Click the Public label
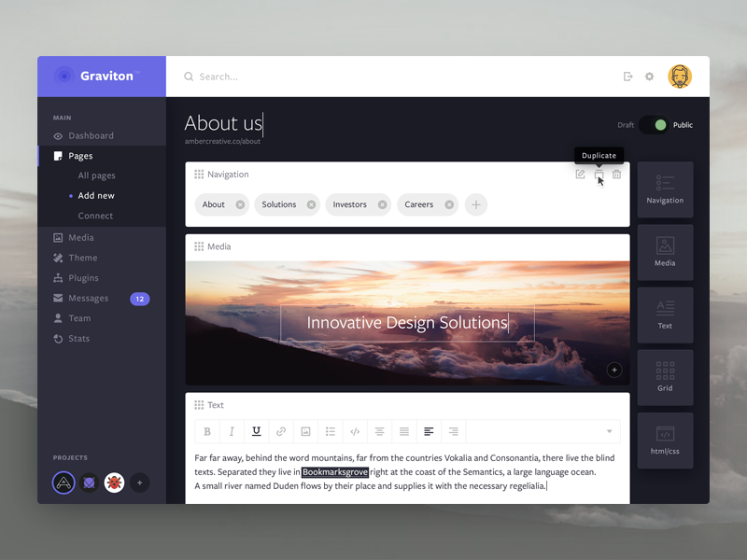 [x=683, y=125]
